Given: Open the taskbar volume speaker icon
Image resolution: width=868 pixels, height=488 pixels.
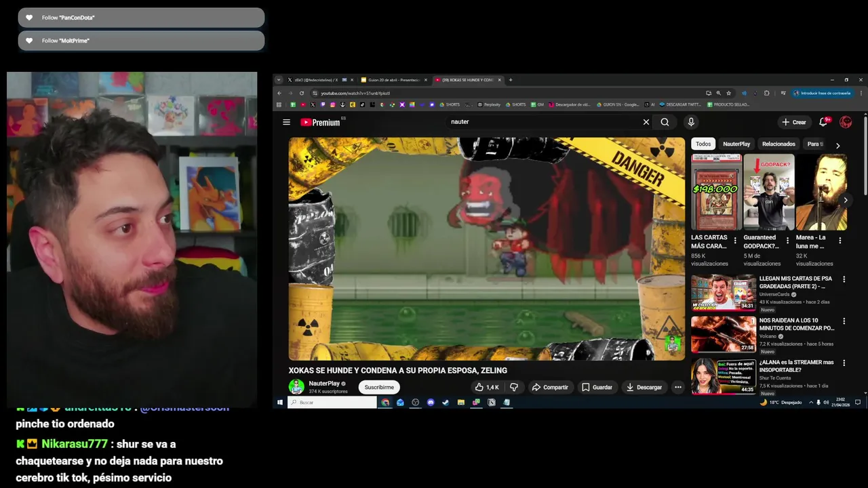Looking at the screenshot, I should click(826, 402).
